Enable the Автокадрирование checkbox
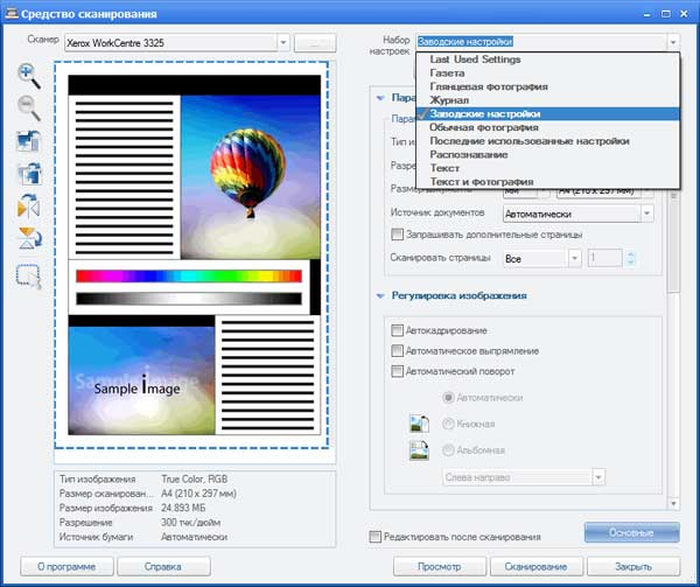 coord(397,330)
